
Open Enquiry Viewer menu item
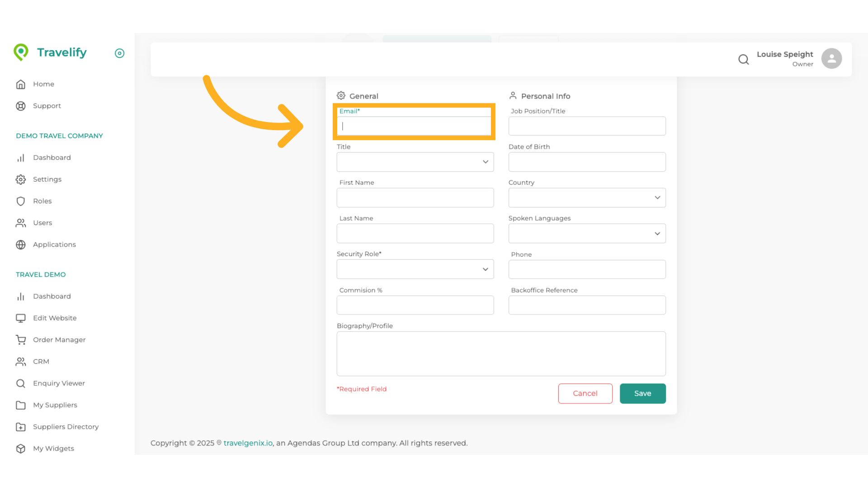point(59,383)
